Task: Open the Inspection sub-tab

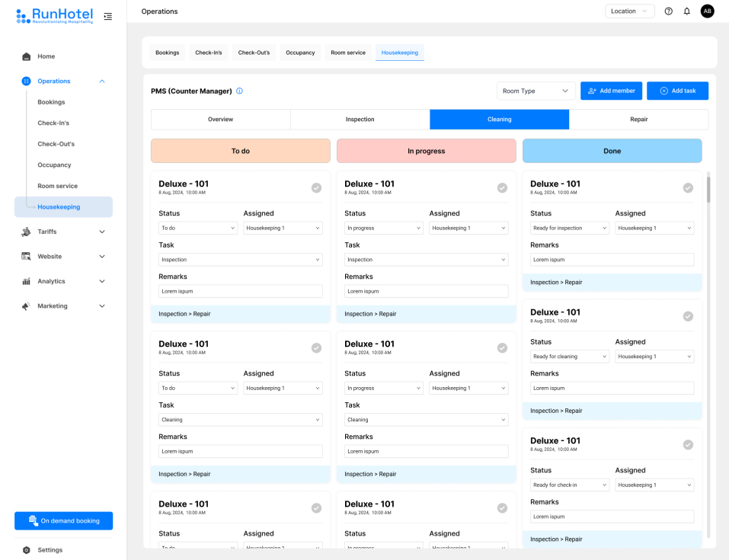Action: (x=360, y=120)
